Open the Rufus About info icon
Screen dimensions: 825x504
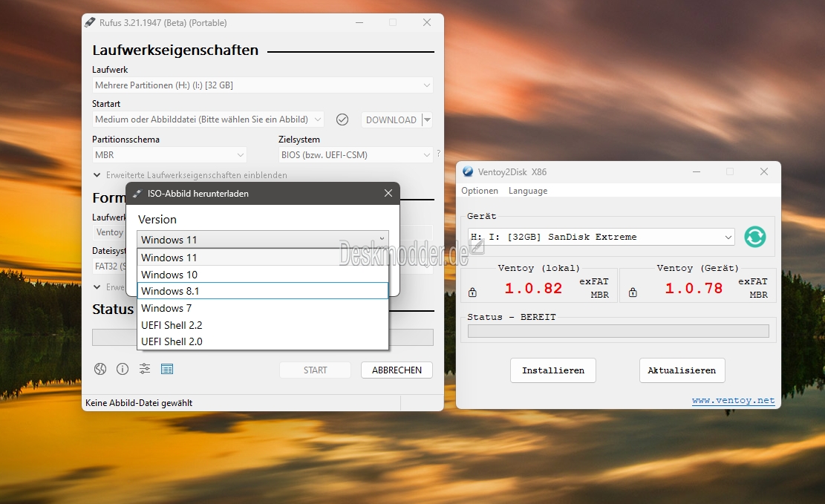(123, 370)
